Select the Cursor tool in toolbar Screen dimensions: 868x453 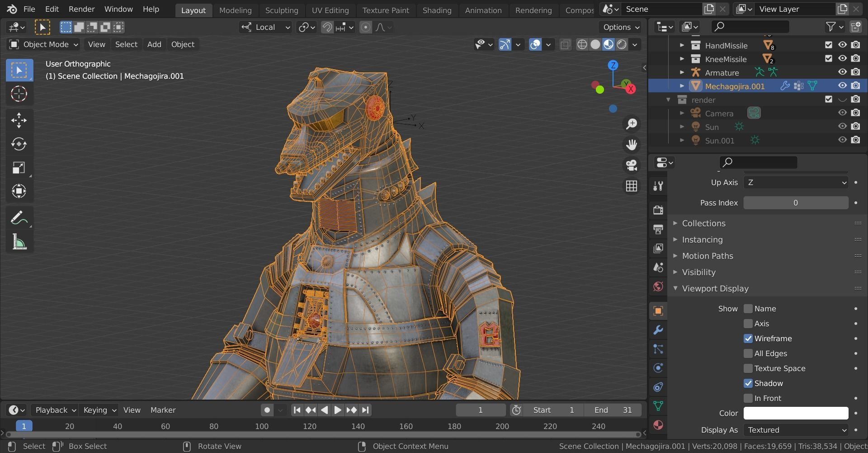(19, 94)
